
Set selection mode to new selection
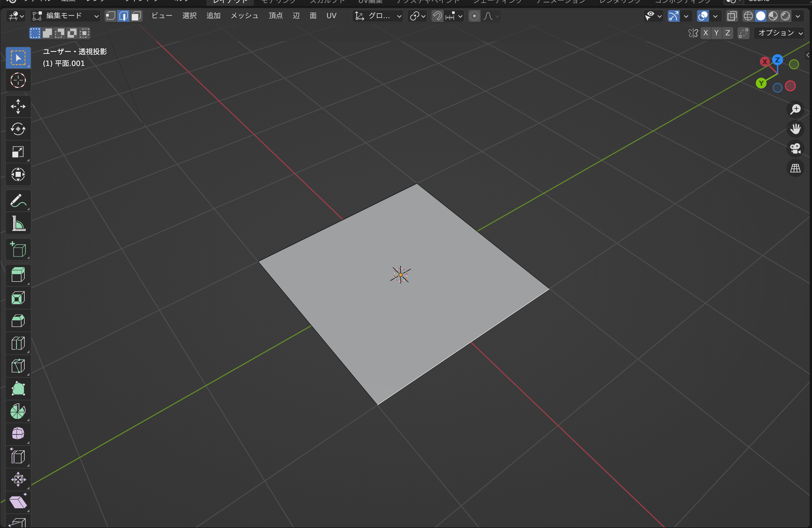(35, 33)
